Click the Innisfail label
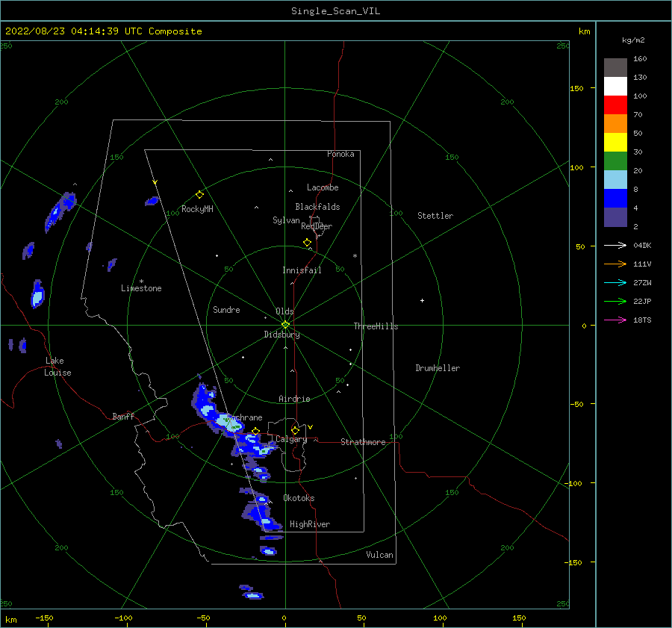This screenshot has height=628, width=672. point(302,270)
